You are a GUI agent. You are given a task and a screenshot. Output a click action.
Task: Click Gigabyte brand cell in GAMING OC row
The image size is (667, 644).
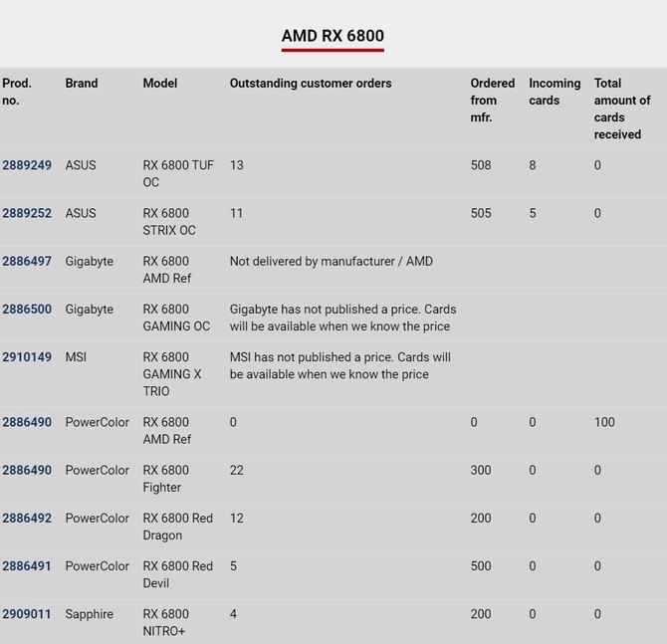[x=89, y=310]
